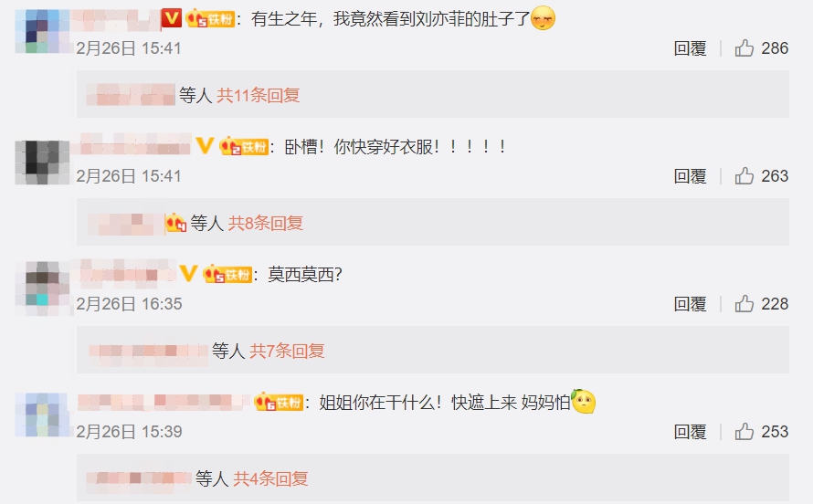Like the comment with 253 likes

(744, 432)
